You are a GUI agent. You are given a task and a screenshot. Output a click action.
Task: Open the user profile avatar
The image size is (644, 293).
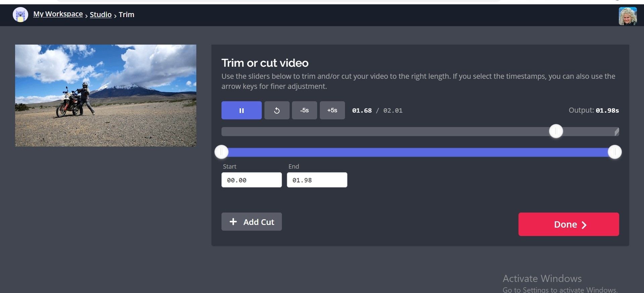[x=628, y=16]
